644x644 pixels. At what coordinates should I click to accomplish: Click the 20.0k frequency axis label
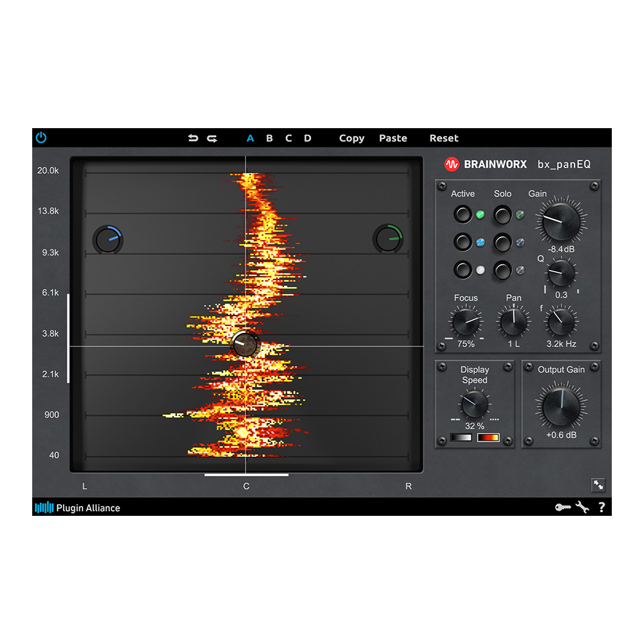point(48,171)
